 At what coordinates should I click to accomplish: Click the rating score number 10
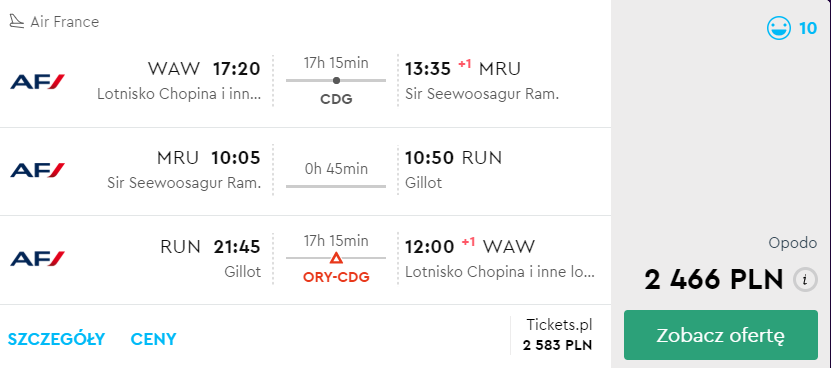[808, 28]
